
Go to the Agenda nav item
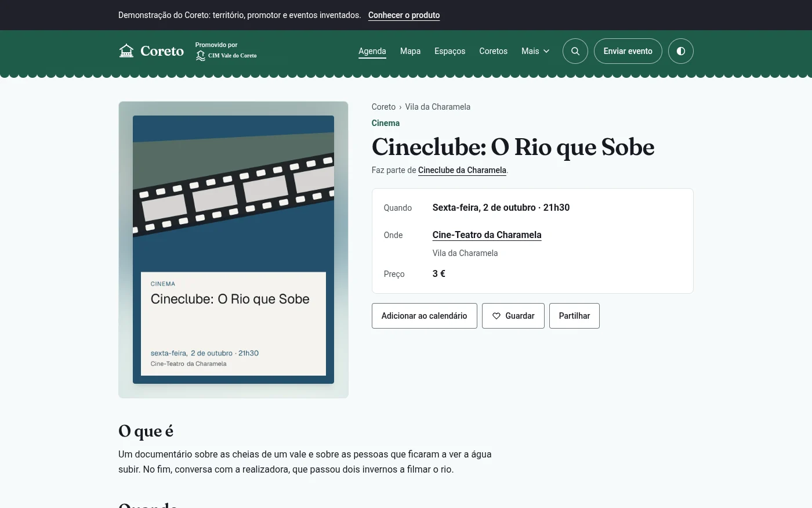pos(372,51)
